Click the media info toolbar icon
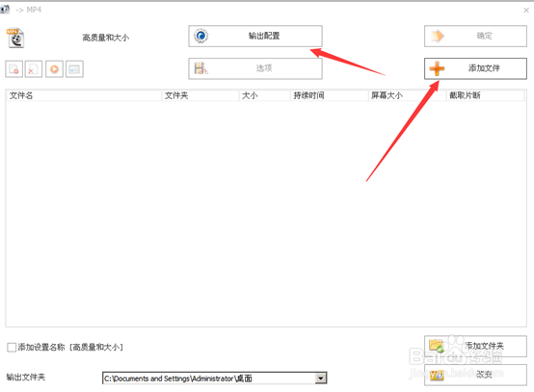 (74, 69)
